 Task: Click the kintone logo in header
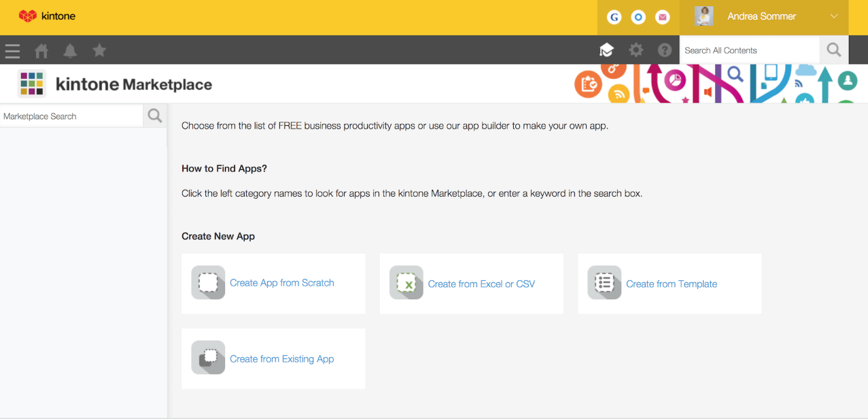click(47, 16)
